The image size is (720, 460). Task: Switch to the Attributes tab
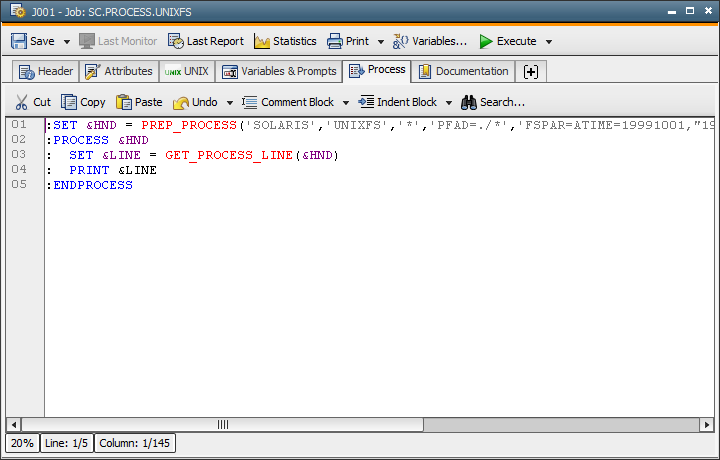coord(119,71)
